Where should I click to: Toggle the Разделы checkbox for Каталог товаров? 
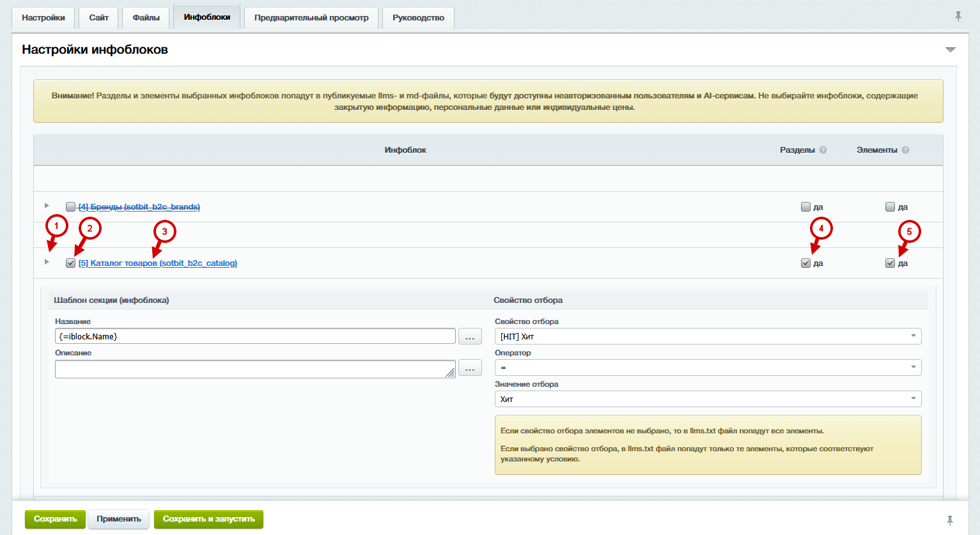point(805,263)
